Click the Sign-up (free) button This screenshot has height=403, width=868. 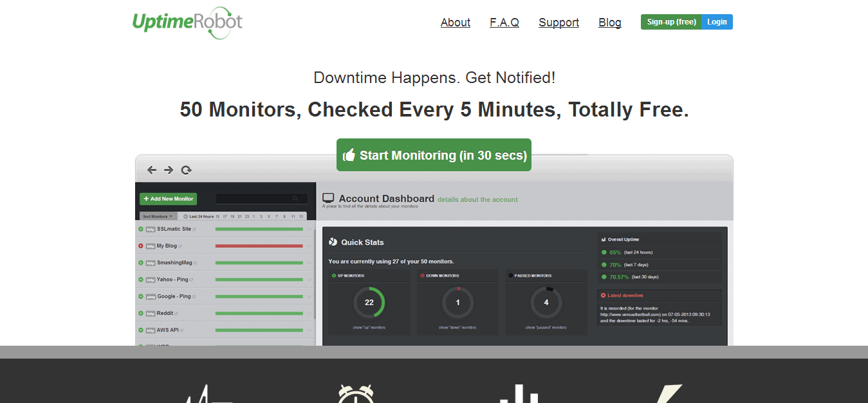pyautogui.click(x=671, y=22)
